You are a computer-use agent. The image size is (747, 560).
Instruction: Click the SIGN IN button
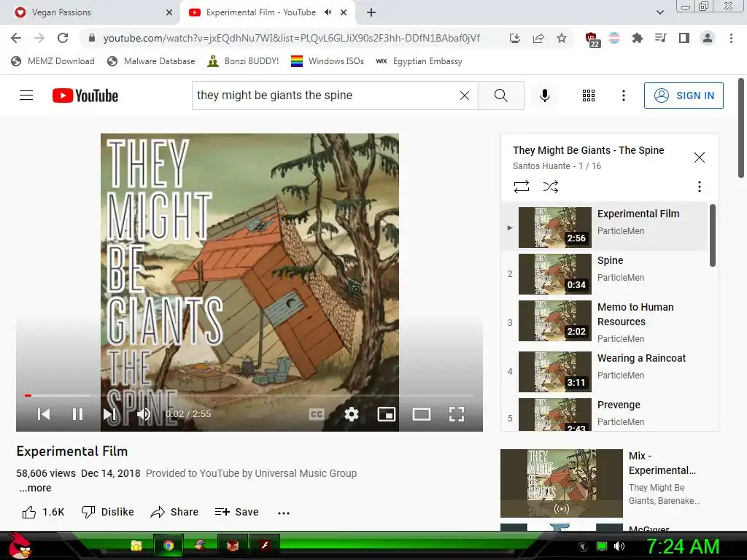683,96
